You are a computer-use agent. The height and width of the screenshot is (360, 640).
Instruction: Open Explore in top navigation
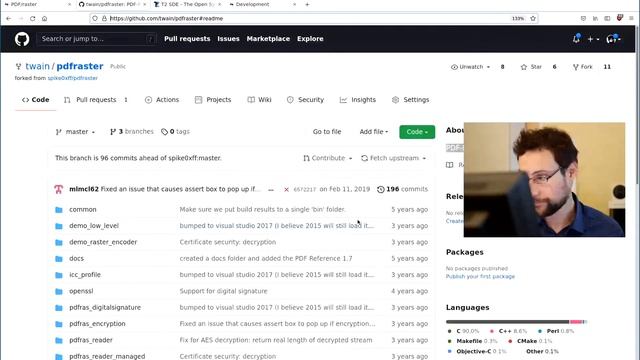point(310,39)
